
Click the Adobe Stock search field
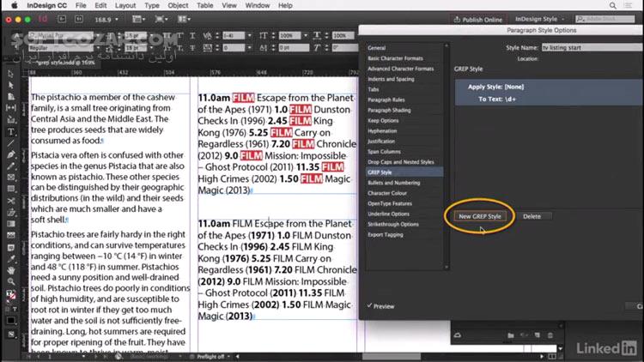tap(605, 19)
